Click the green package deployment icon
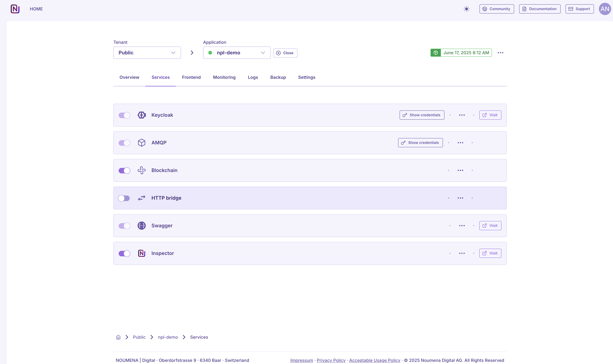The height and width of the screenshot is (364, 613). 435,53
